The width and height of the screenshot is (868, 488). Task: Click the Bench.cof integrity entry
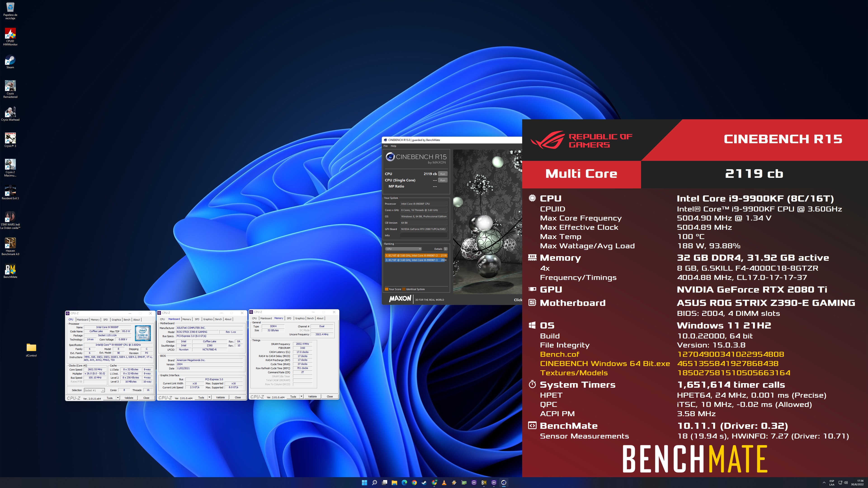[559, 354]
